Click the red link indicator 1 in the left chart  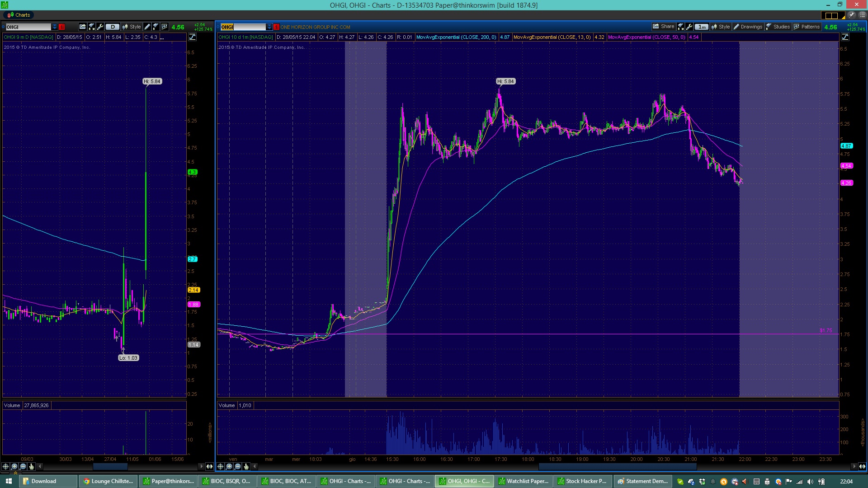pos(62,27)
